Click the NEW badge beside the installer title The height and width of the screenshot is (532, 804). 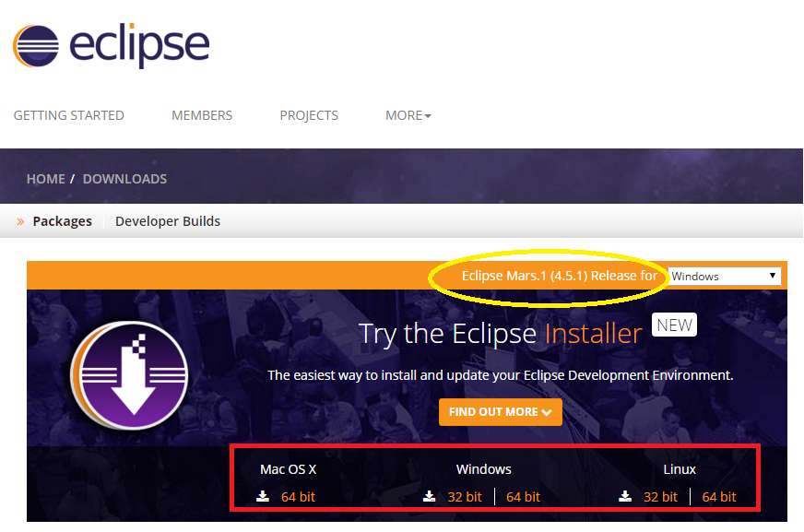[x=674, y=325]
